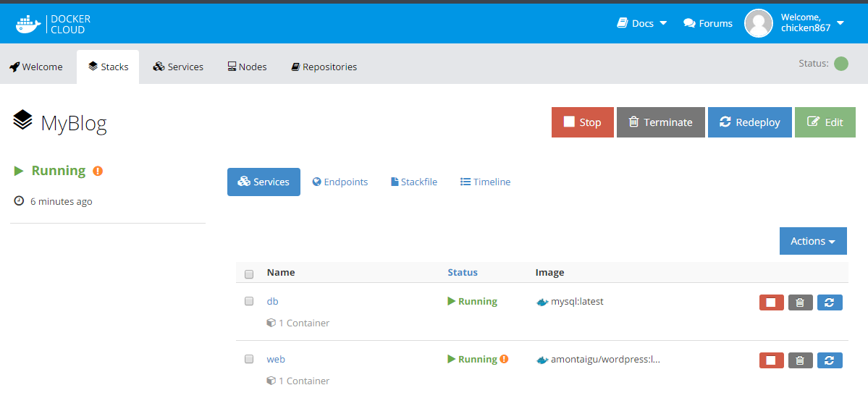Stop the db service using red icon
The width and height of the screenshot is (868, 398).
[771, 302]
